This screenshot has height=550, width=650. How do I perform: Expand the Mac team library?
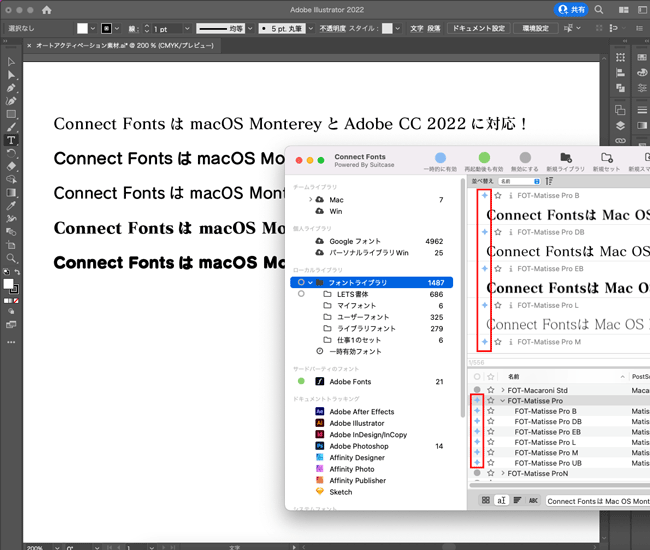[310, 199]
